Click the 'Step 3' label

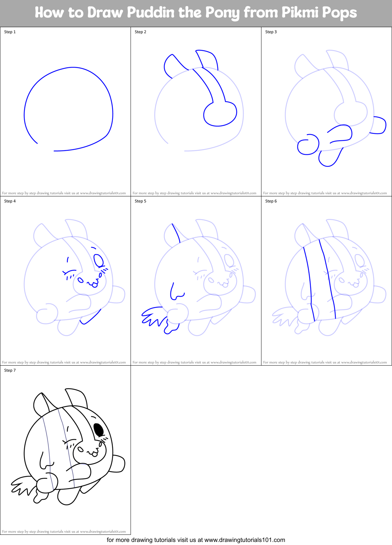[271, 32]
